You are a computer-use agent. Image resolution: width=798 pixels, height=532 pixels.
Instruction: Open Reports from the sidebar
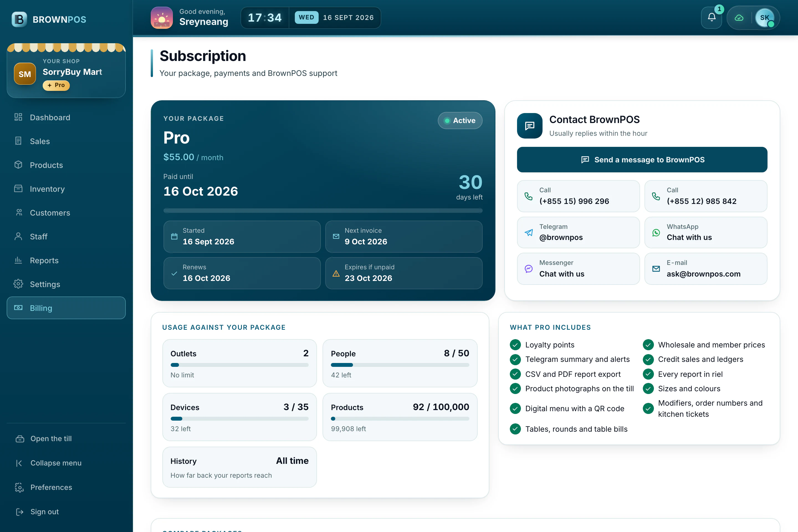click(66, 260)
